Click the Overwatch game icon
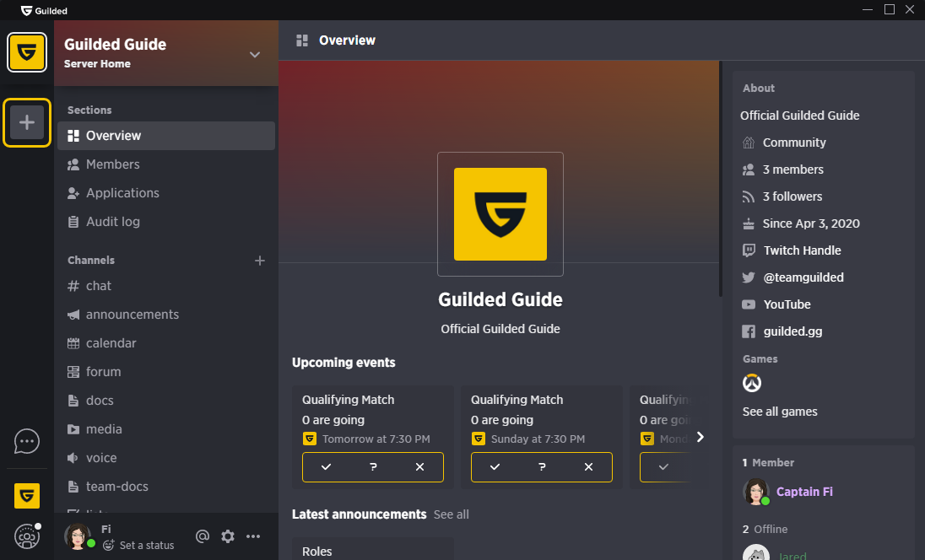925x560 pixels. point(751,383)
